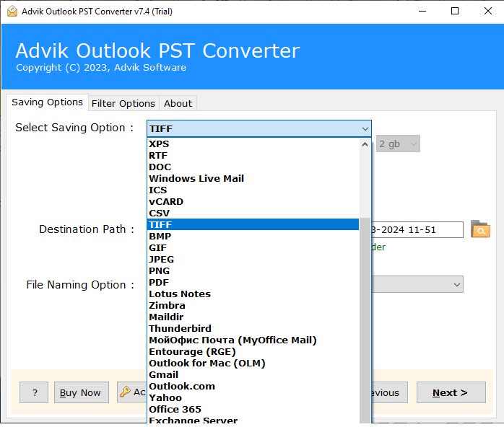504x427 pixels.
Task: Switch to the Filter Options tab
Action: tap(123, 103)
